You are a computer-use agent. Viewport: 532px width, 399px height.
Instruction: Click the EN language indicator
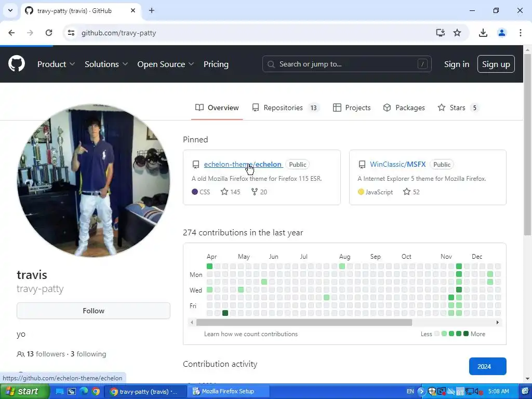410,392
